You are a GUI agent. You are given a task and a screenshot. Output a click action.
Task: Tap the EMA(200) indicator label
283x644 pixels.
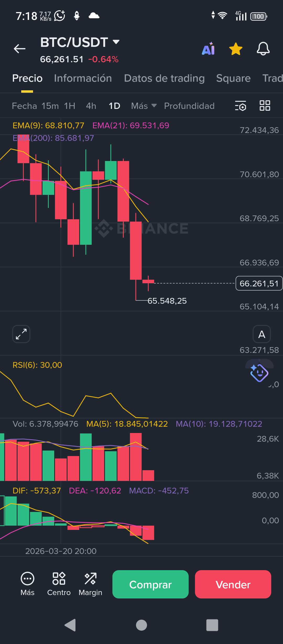(x=53, y=138)
